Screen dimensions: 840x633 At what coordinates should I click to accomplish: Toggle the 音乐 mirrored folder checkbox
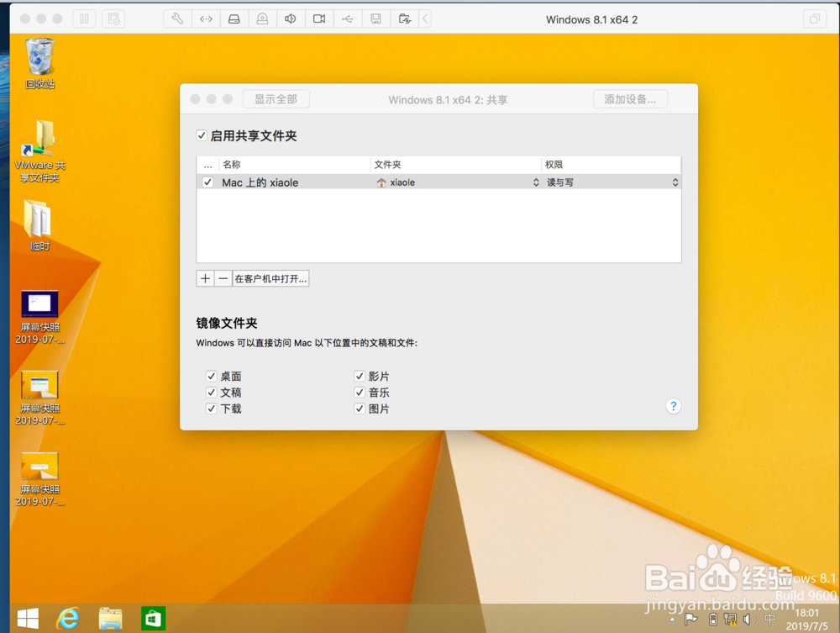coord(359,392)
